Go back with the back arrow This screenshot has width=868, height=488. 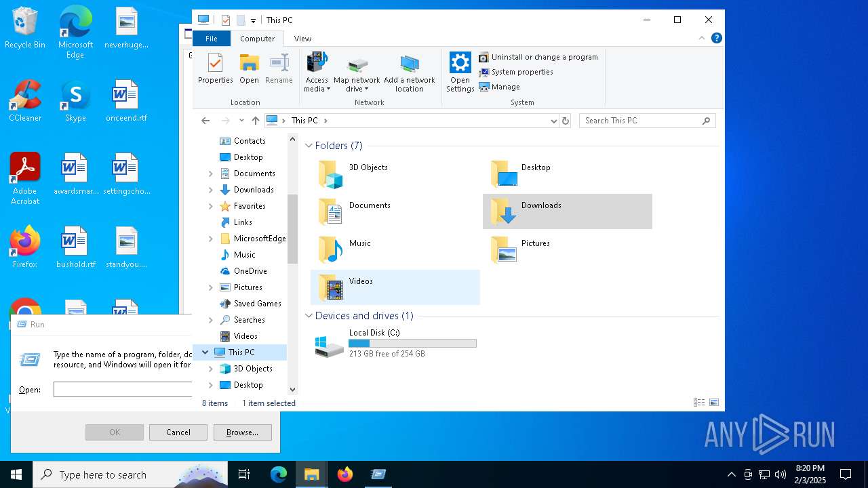205,121
